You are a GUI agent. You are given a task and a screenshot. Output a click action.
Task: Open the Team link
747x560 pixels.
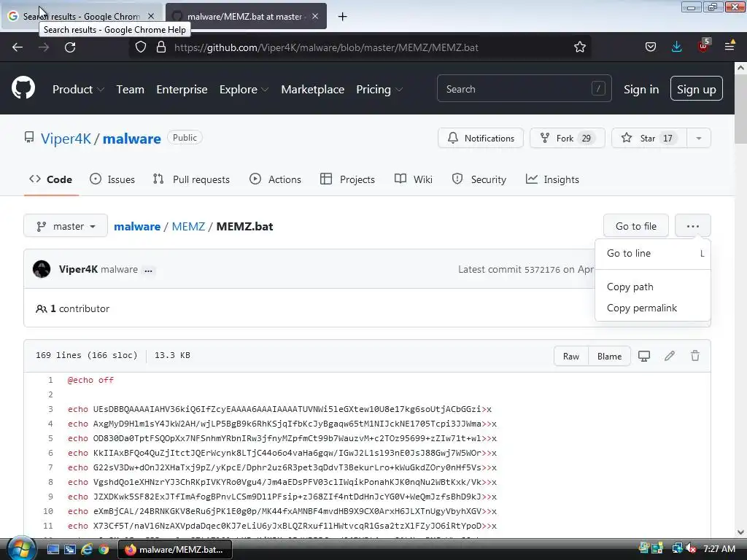tap(130, 90)
